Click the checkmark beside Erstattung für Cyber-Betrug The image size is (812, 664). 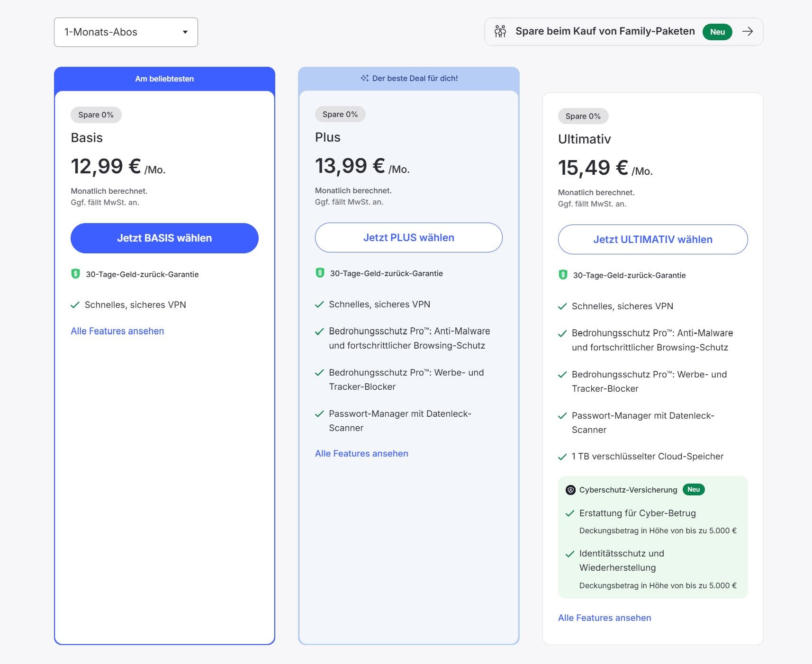pyautogui.click(x=570, y=513)
